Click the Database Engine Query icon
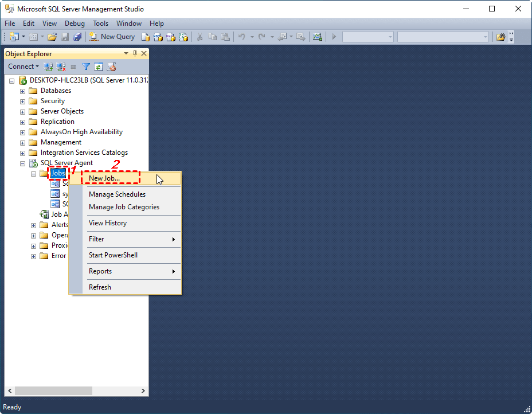This screenshot has height=414, width=532. [145, 37]
